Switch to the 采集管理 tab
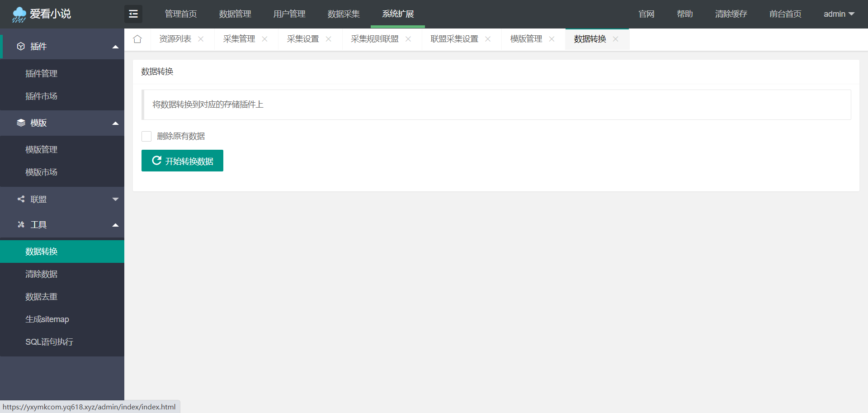This screenshot has height=413, width=868. 239,39
